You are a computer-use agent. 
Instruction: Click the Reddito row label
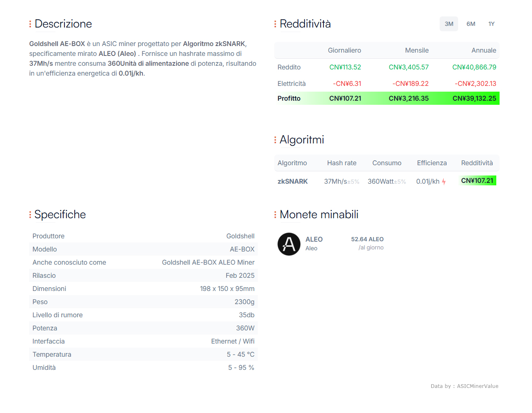click(289, 67)
